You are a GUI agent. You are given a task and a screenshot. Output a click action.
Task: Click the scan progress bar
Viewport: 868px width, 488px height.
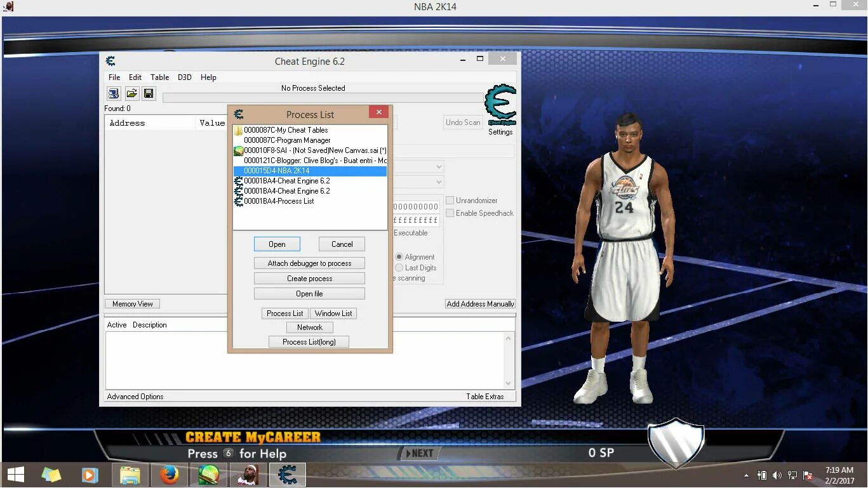tap(324, 98)
